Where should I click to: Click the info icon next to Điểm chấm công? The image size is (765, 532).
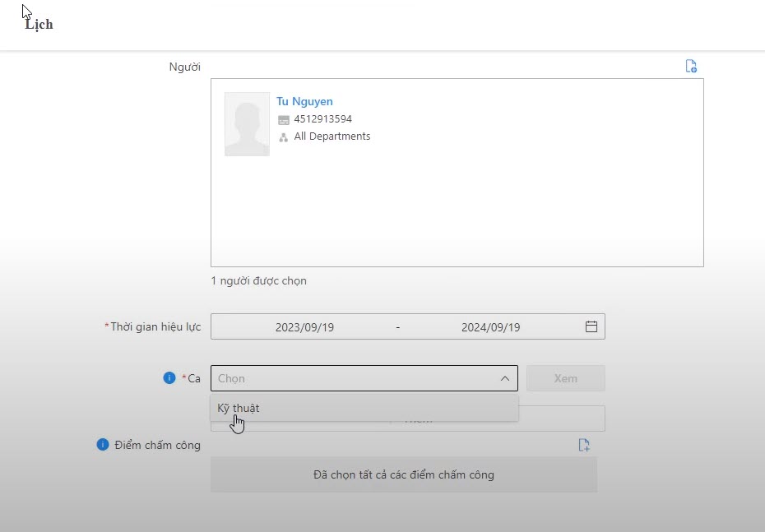click(x=103, y=445)
